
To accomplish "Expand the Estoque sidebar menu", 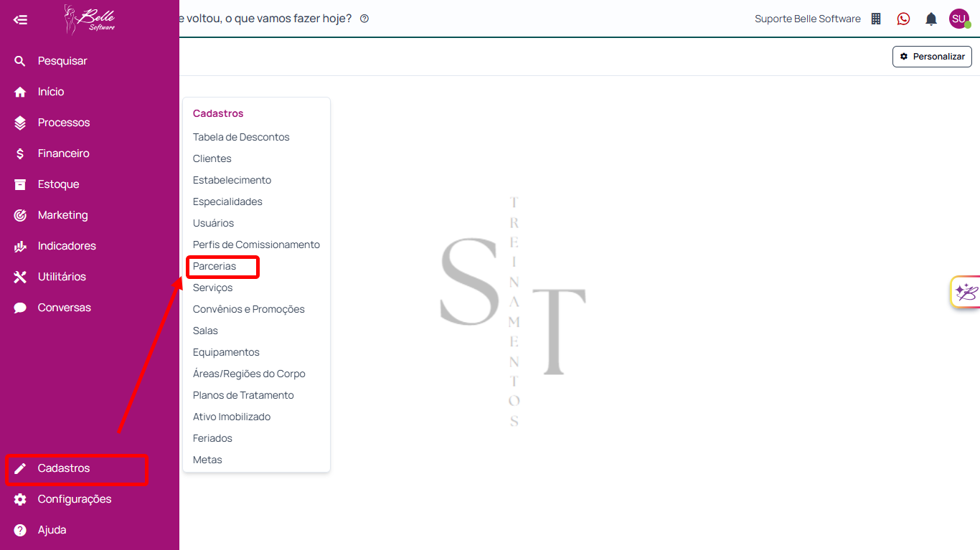I will (x=58, y=184).
